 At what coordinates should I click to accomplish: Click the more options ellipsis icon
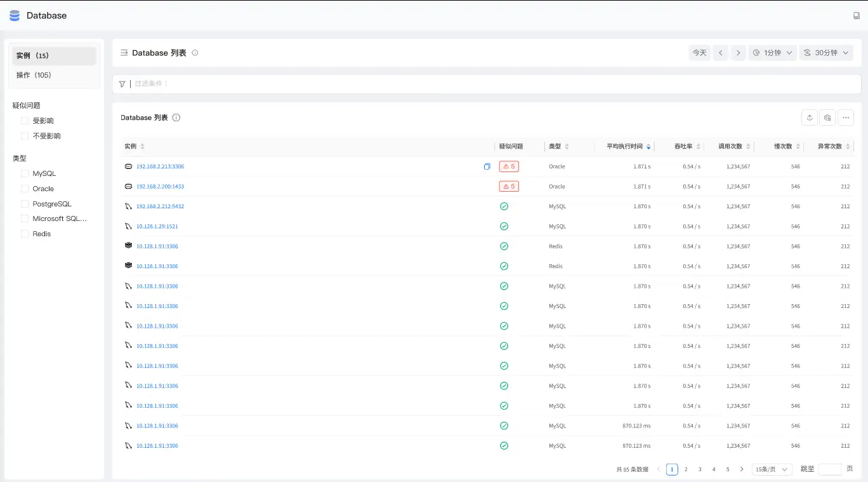point(845,117)
